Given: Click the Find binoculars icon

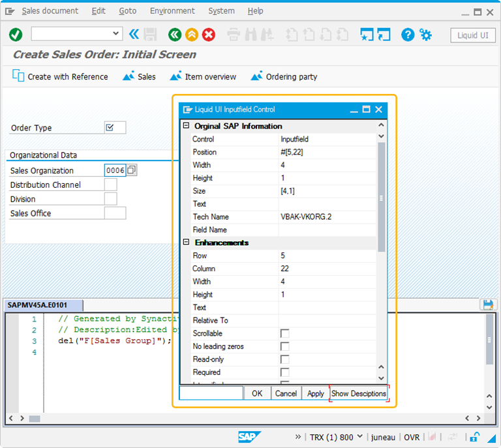Looking at the screenshot, I should (x=250, y=35).
